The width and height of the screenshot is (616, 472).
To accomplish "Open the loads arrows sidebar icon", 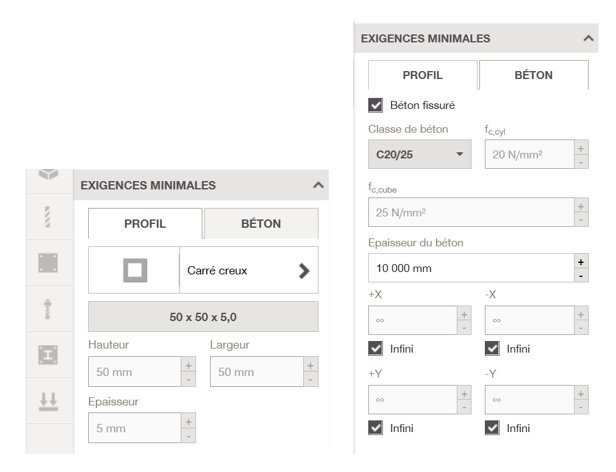I will tap(48, 401).
